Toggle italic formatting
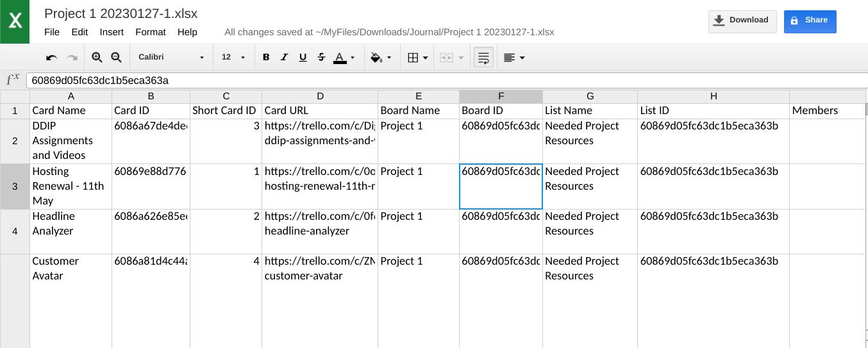The width and height of the screenshot is (868, 348). tap(285, 57)
